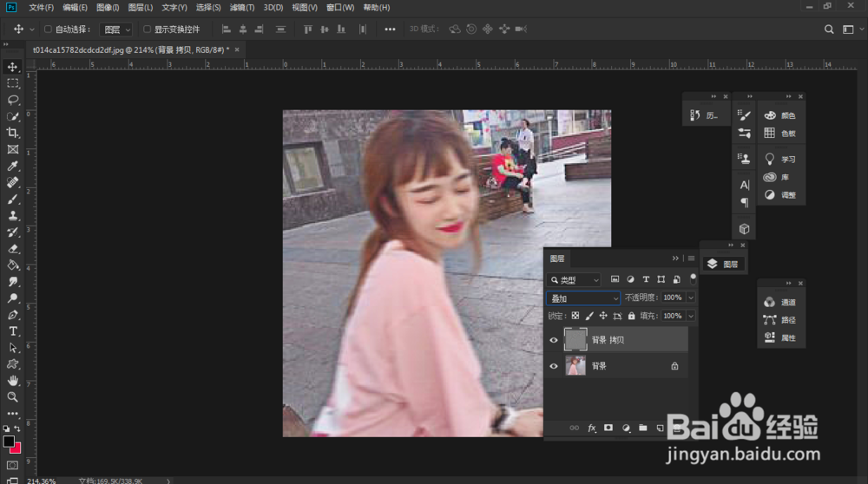
Task: Add a layer mask from Layers panel
Action: [x=608, y=428]
